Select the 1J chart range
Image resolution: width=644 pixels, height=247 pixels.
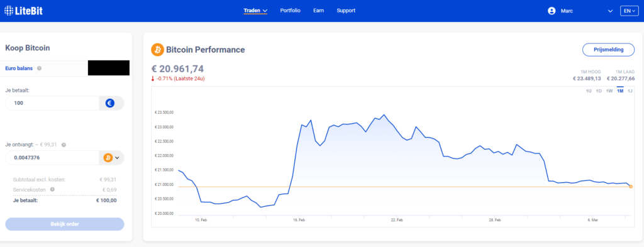630,91
